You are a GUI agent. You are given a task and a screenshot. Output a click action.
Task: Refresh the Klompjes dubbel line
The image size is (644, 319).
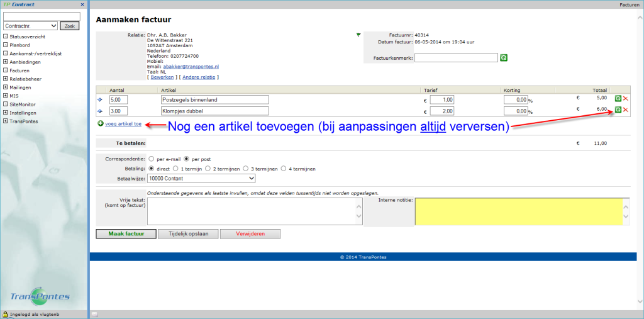point(618,110)
